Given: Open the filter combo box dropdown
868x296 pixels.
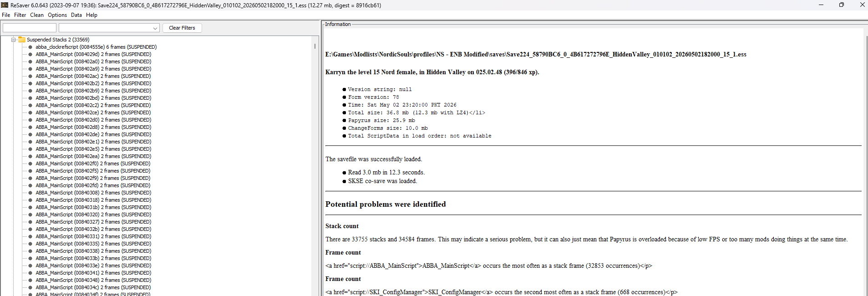Looking at the screenshot, I should (x=155, y=28).
